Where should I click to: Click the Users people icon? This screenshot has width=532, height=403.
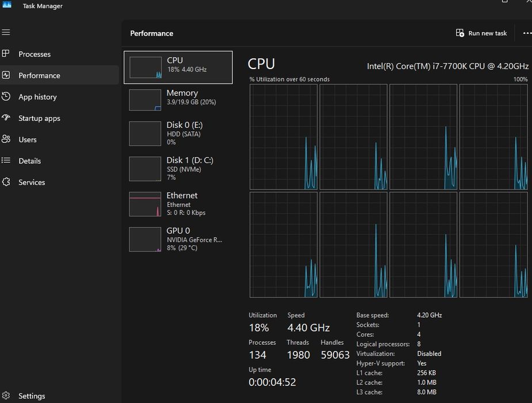point(6,139)
